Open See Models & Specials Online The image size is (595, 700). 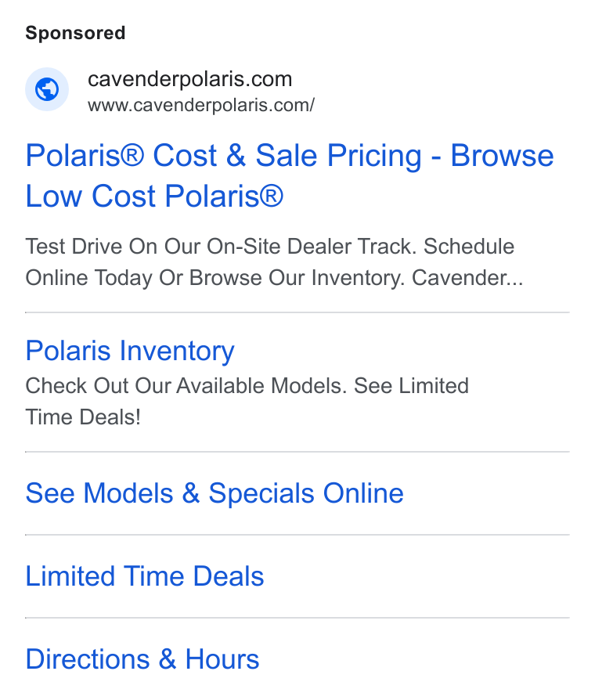[x=215, y=493]
